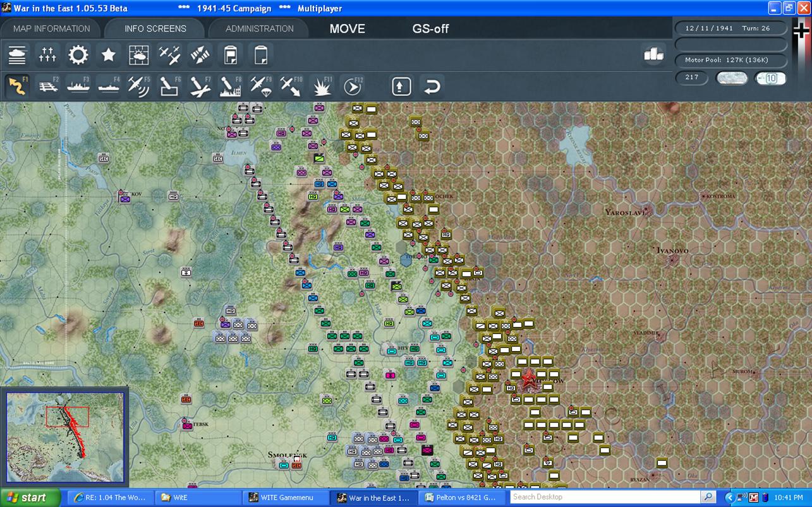Image resolution: width=812 pixels, height=507 pixels.
Task: Click the date and Turn 26 display
Action: [732, 28]
